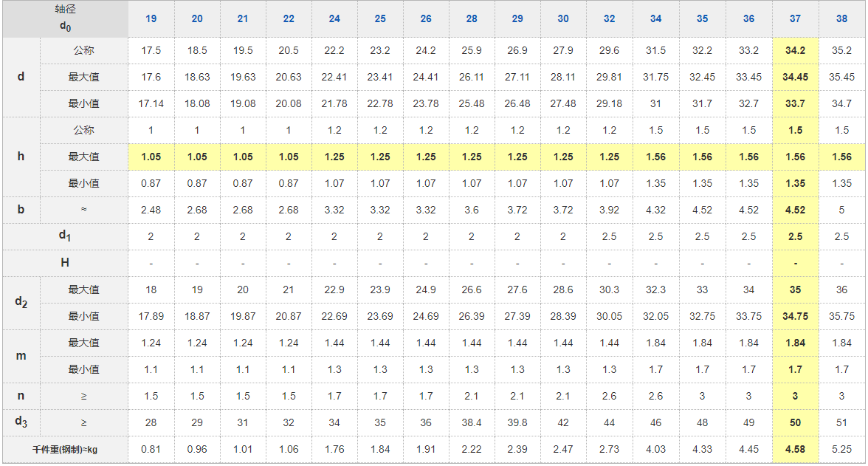Select the highlighted cell 34.45
Screen dimensions: 868x466
(795, 77)
